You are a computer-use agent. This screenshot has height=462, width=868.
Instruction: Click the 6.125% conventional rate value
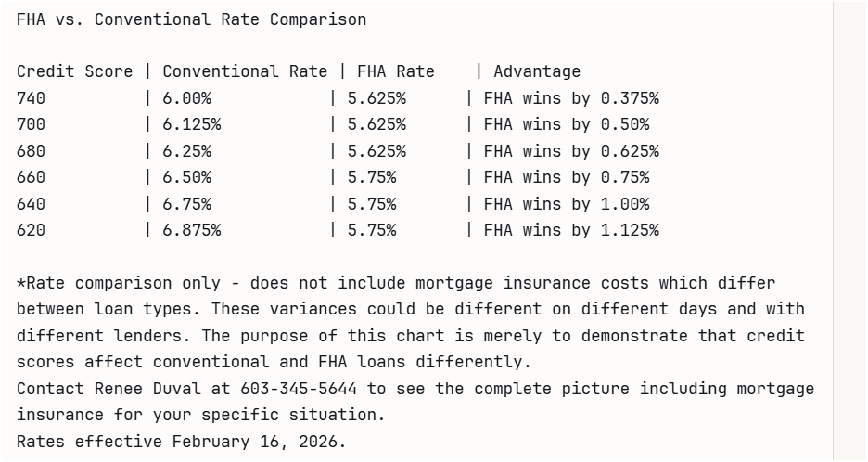[x=191, y=124]
